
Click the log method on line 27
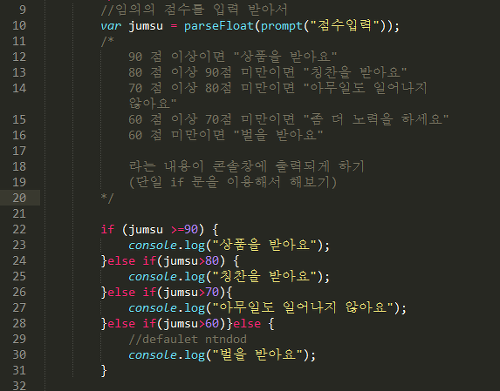click(x=194, y=308)
